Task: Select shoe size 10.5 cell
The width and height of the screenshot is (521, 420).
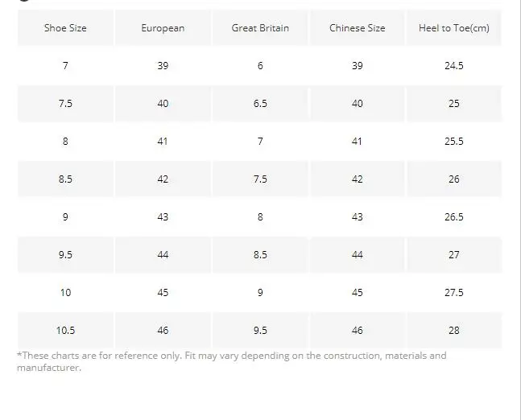Action: (65, 331)
